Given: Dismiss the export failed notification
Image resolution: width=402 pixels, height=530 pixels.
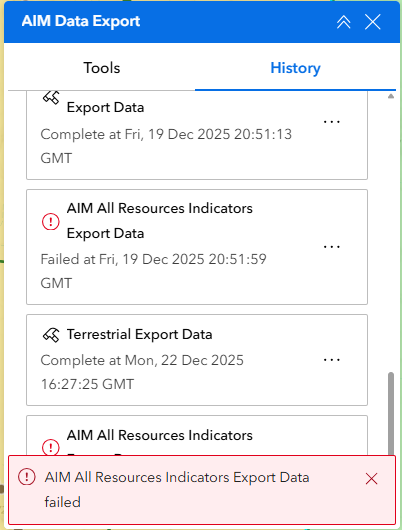Looking at the screenshot, I should [x=371, y=479].
